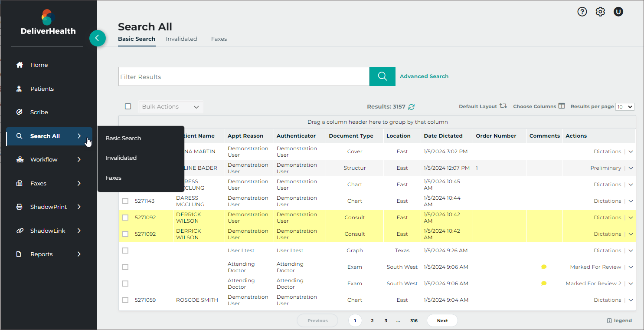The height and width of the screenshot is (330, 644).
Task: Collapse sidebar with teal arrow button
Action: tap(97, 38)
